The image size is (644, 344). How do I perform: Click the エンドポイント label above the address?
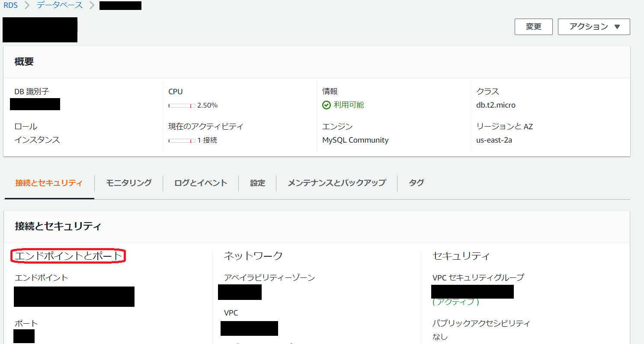coord(41,277)
